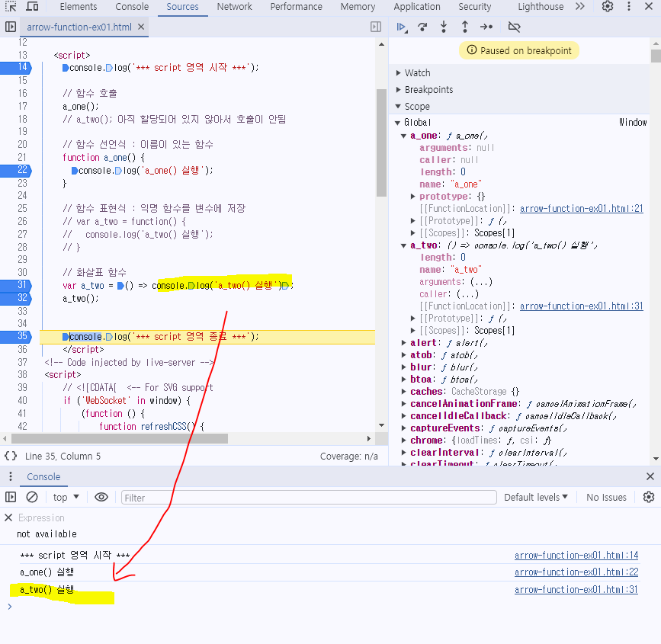Click the live Expression input placeholder
Screen dimensions: 661x644
point(41,517)
